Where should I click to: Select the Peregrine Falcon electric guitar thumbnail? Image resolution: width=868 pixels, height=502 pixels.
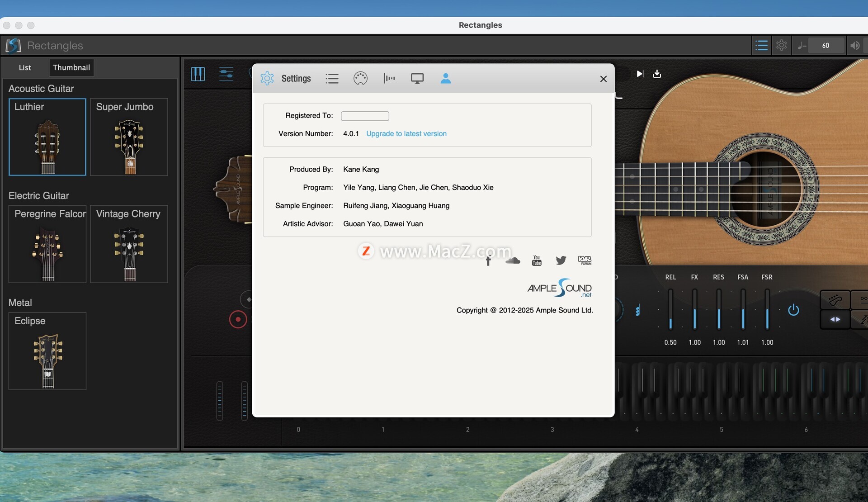point(47,244)
